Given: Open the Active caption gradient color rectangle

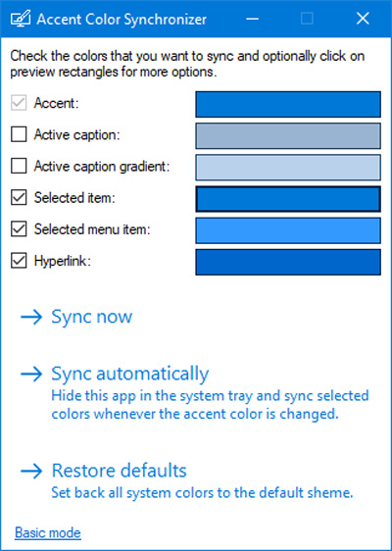Looking at the screenshot, I should tap(288, 168).
